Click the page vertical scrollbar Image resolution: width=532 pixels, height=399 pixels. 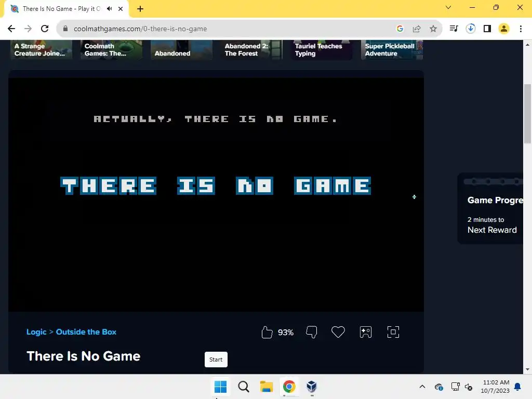[527, 114]
